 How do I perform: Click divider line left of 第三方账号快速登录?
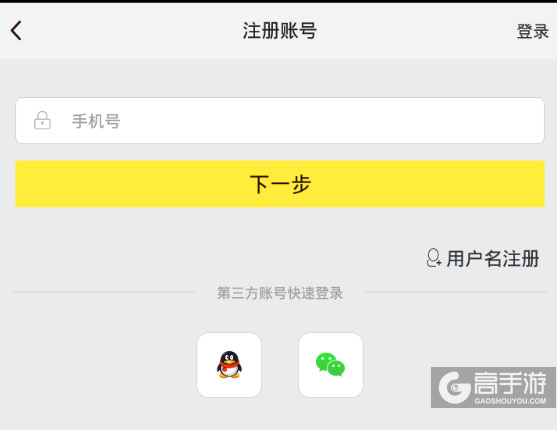tap(103, 293)
